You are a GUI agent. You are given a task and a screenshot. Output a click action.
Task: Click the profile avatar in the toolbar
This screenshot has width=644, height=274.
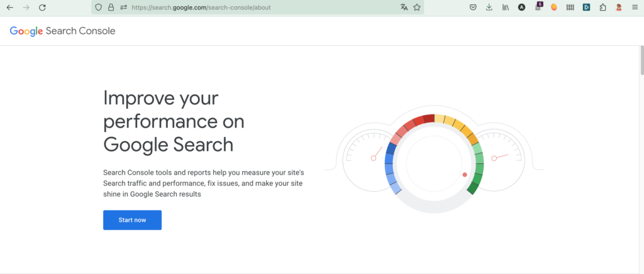pyautogui.click(x=618, y=8)
